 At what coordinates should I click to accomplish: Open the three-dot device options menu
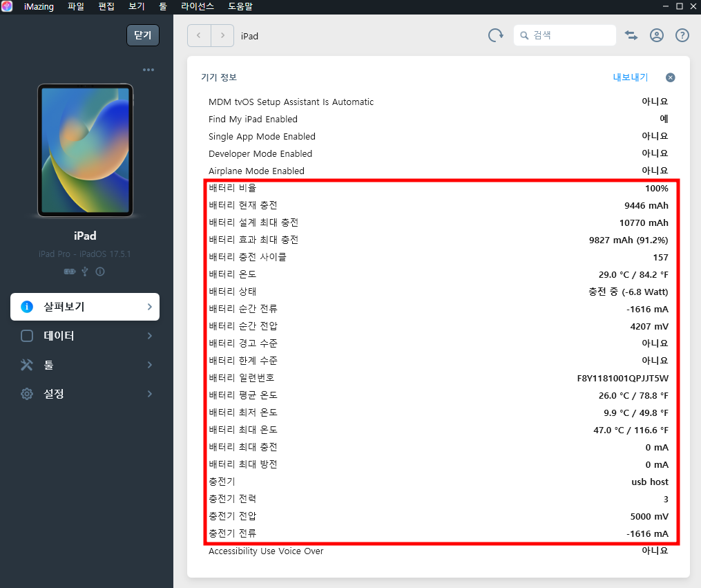point(148,70)
